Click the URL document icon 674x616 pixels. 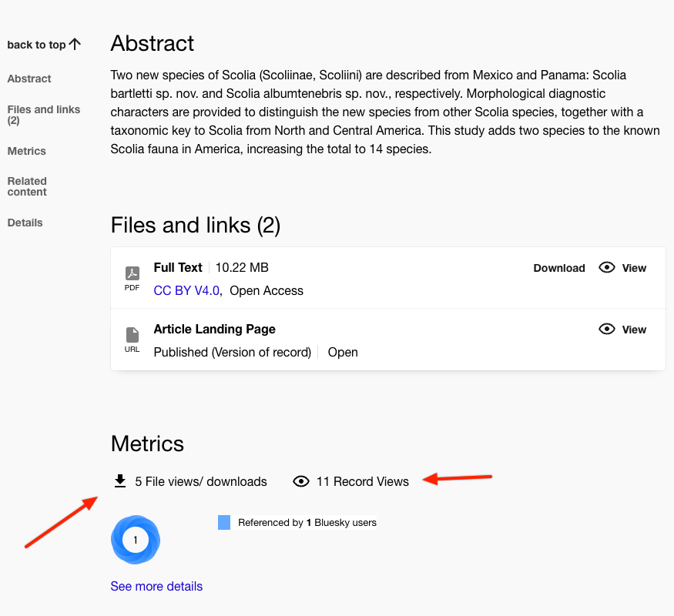pos(132,335)
